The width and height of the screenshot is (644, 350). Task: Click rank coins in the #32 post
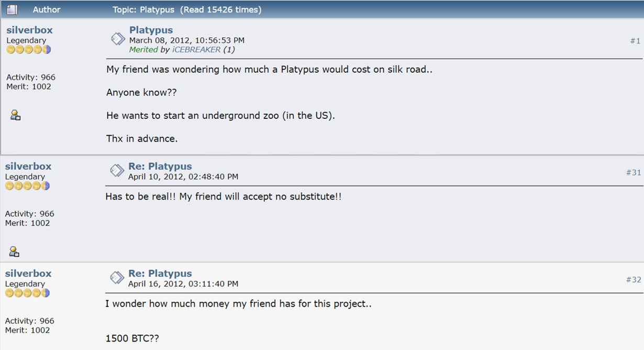click(27, 293)
